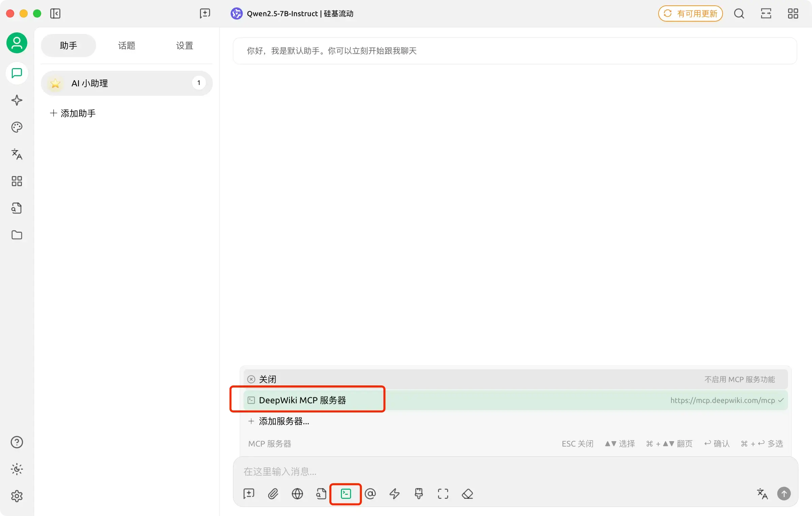Click the paperclip attachment icon
This screenshot has width=812, height=516.
pyautogui.click(x=273, y=494)
